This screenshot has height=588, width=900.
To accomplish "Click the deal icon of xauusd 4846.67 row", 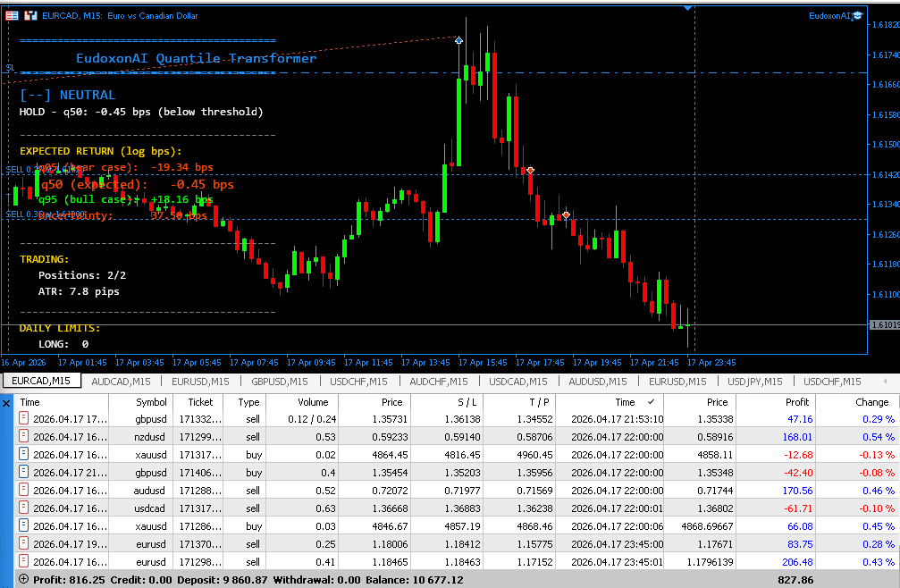I will pyautogui.click(x=23, y=525).
